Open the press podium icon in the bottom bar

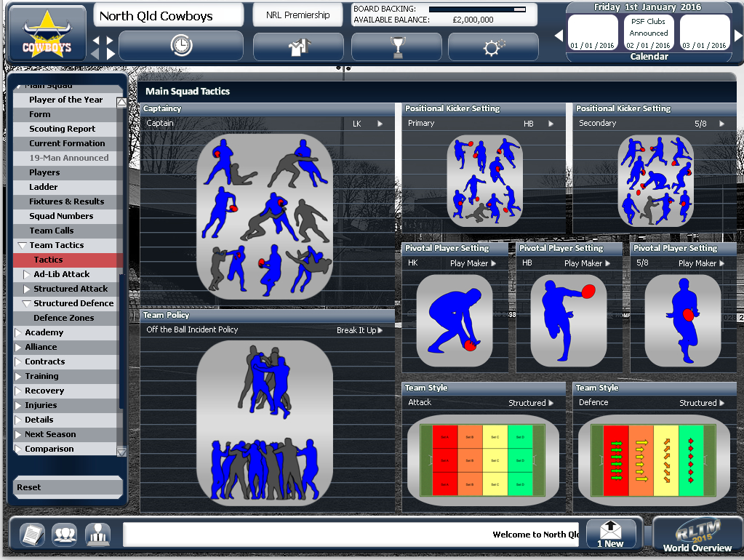click(98, 535)
